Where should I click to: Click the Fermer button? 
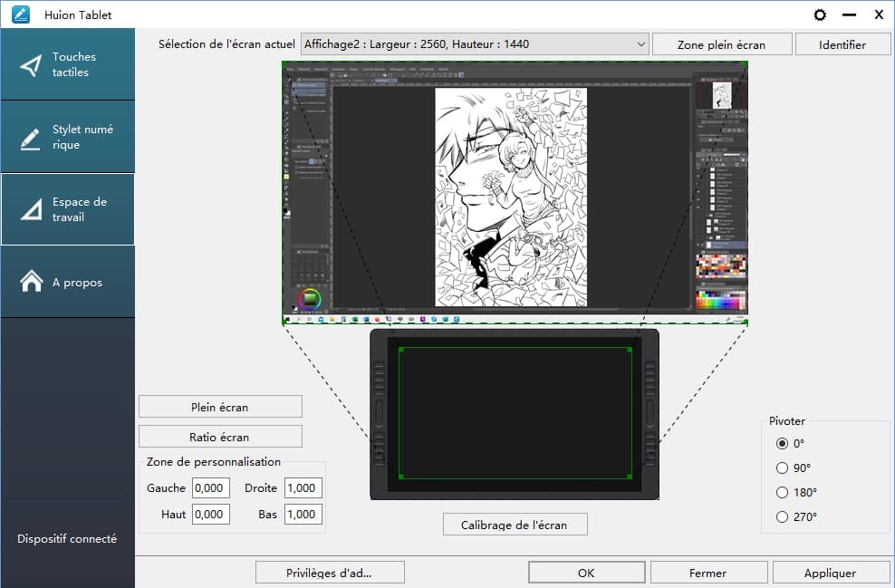point(708,573)
